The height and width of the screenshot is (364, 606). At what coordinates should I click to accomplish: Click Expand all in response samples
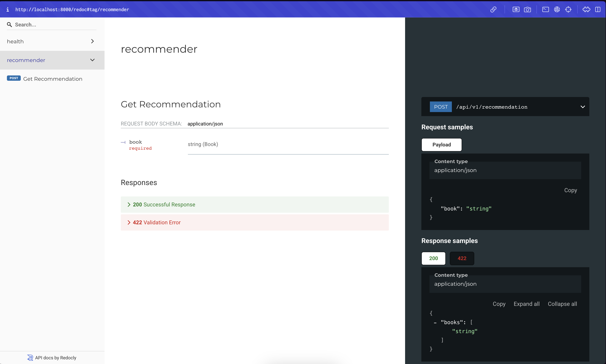(x=526, y=304)
